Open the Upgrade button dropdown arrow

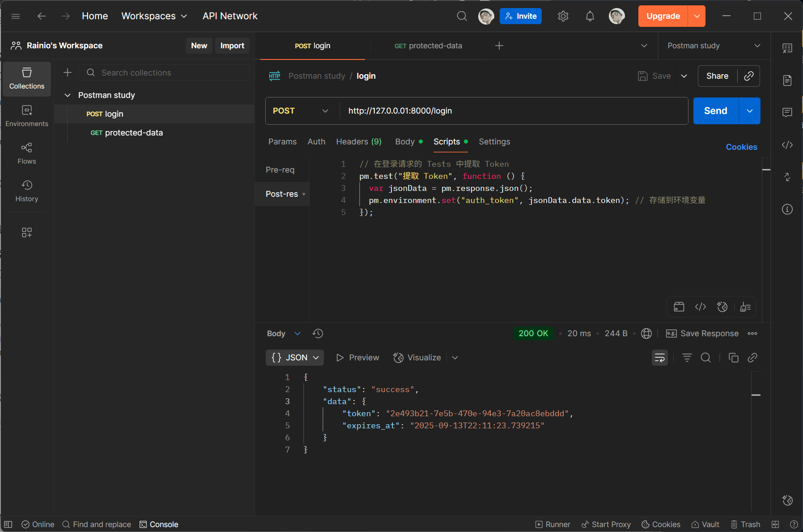697,16
